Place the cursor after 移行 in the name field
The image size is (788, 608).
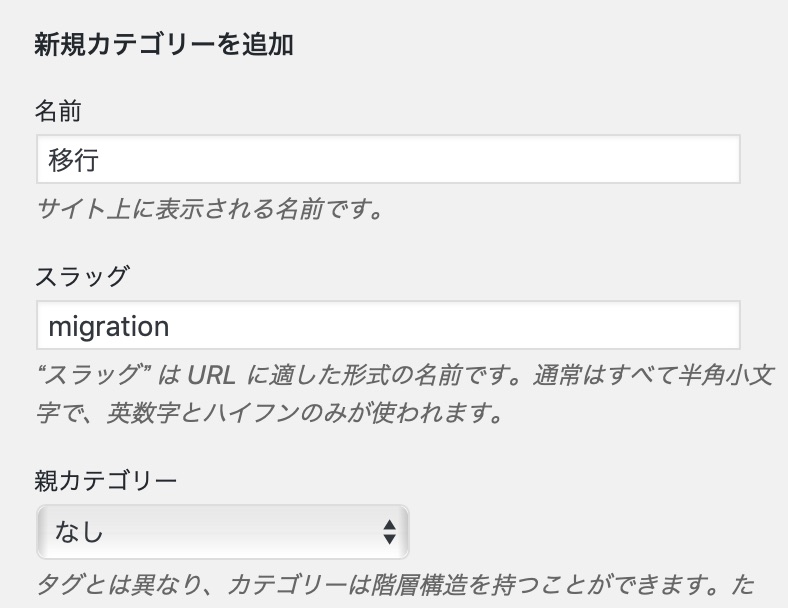pyautogui.click(x=101, y=160)
